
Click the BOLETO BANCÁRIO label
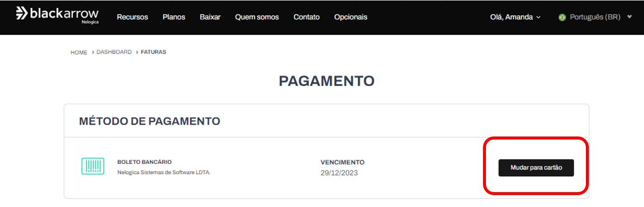point(145,162)
